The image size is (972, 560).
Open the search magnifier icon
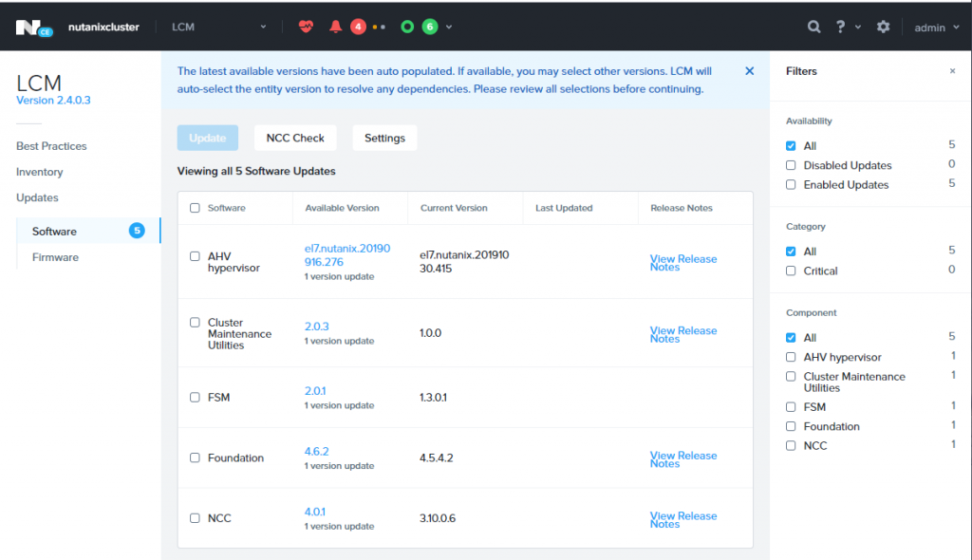(x=813, y=27)
